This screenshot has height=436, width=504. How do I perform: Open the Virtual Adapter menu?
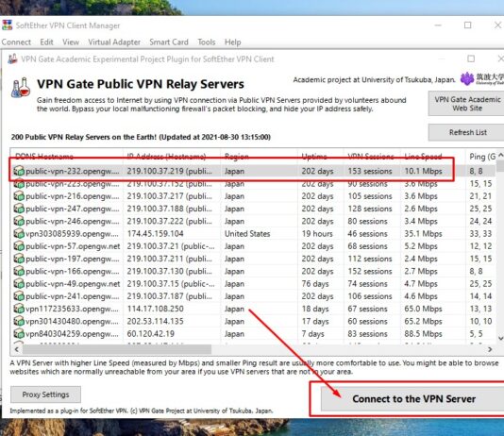tap(114, 42)
